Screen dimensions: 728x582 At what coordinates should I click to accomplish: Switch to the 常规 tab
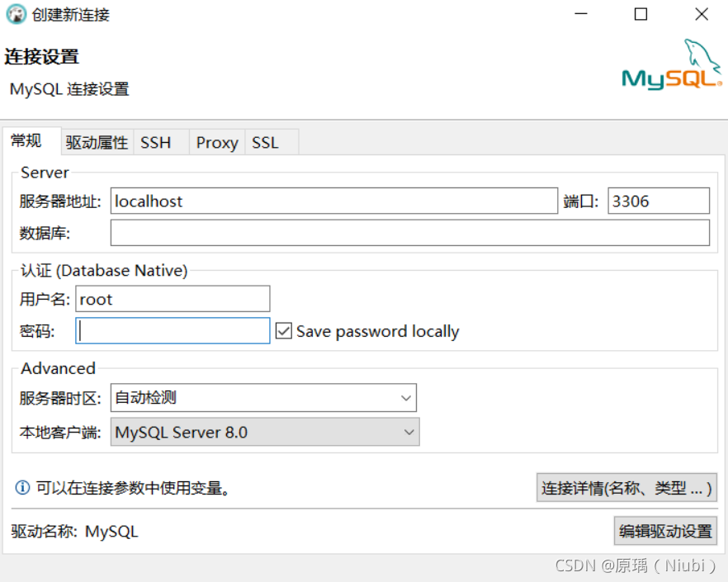coord(31,140)
